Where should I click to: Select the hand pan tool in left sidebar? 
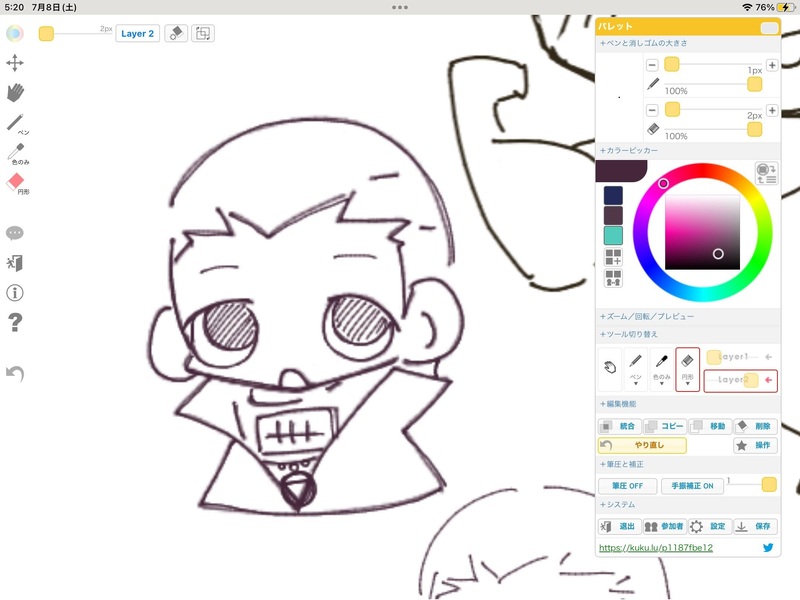[15, 93]
